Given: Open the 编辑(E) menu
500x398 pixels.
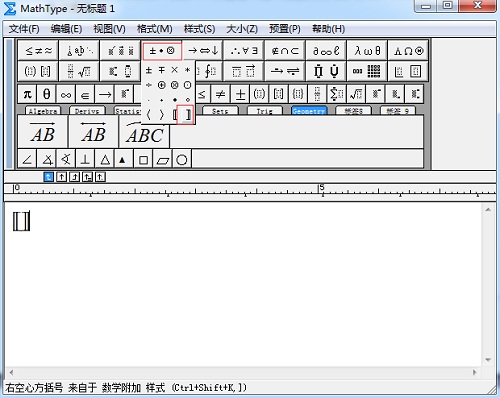Looking at the screenshot, I should (66, 29).
